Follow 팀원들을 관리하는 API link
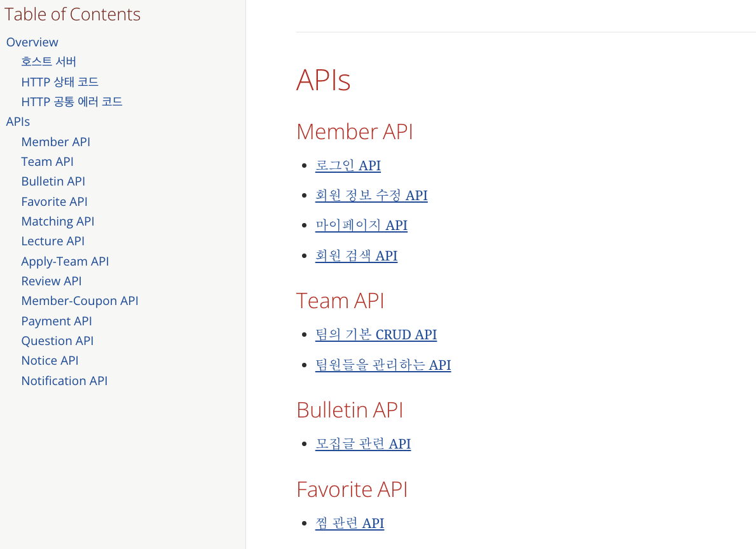This screenshot has width=756, height=549. tap(383, 365)
